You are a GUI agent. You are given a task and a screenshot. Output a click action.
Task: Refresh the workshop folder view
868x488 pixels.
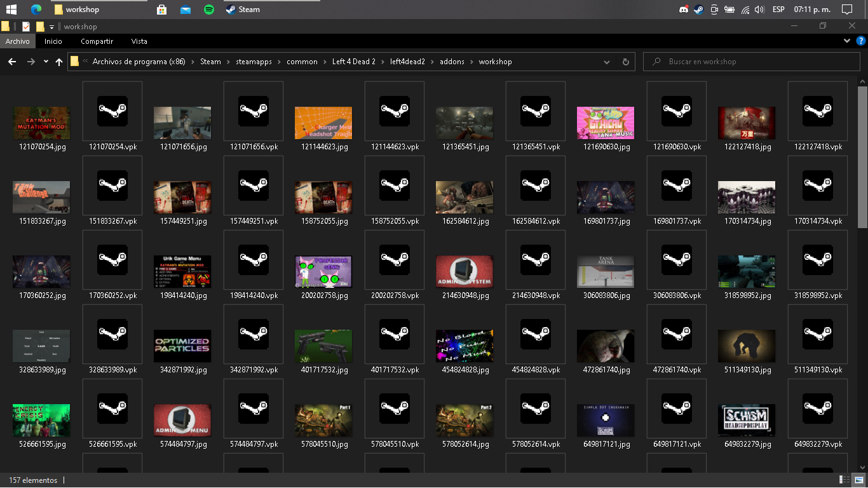coord(626,62)
